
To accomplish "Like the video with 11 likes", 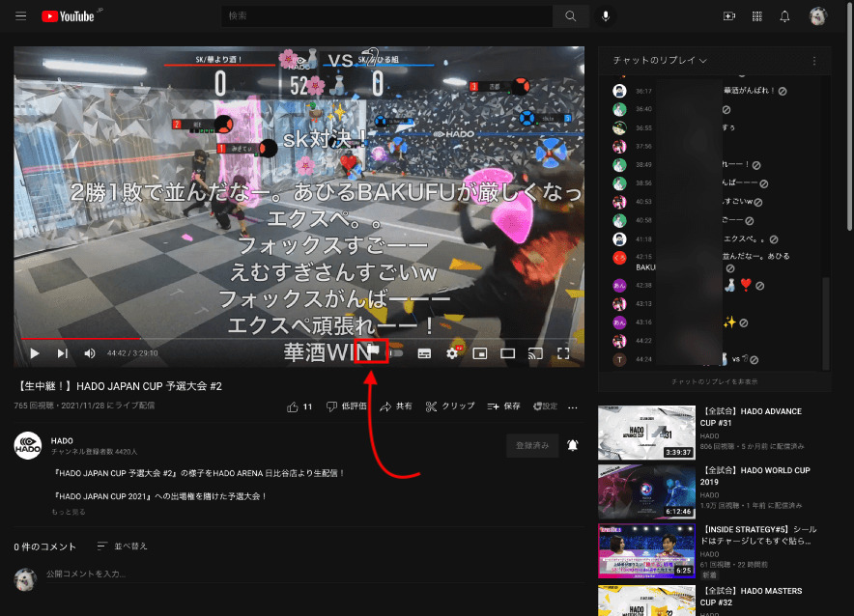I will coord(299,406).
